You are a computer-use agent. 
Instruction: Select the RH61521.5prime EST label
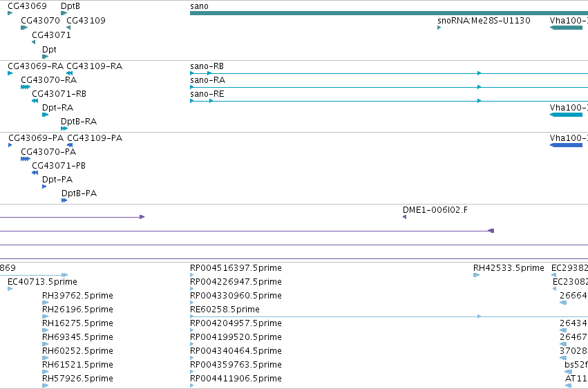pyautogui.click(x=77, y=365)
